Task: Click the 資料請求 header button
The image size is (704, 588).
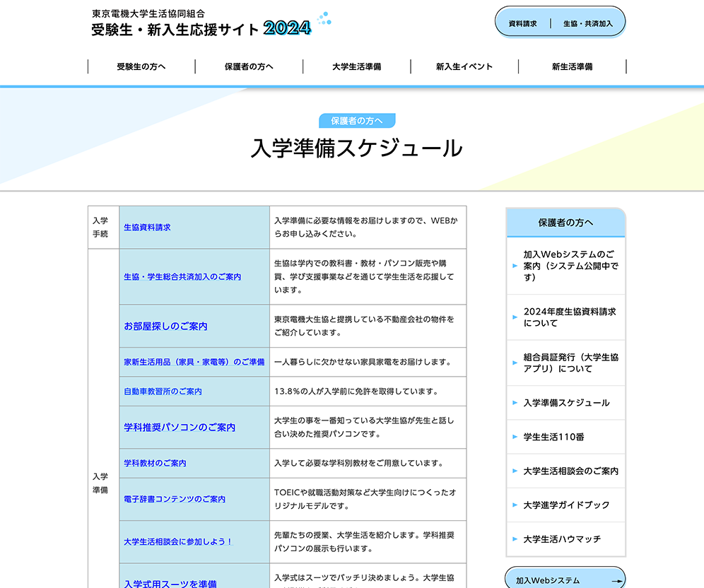Action: click(x=522, y=24)
